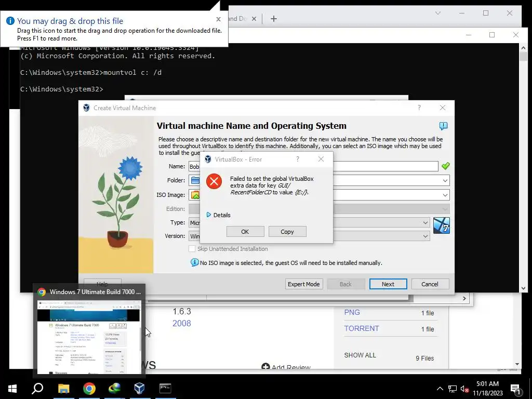Switch wizard to Expert Mode

[x=303, y=284]
